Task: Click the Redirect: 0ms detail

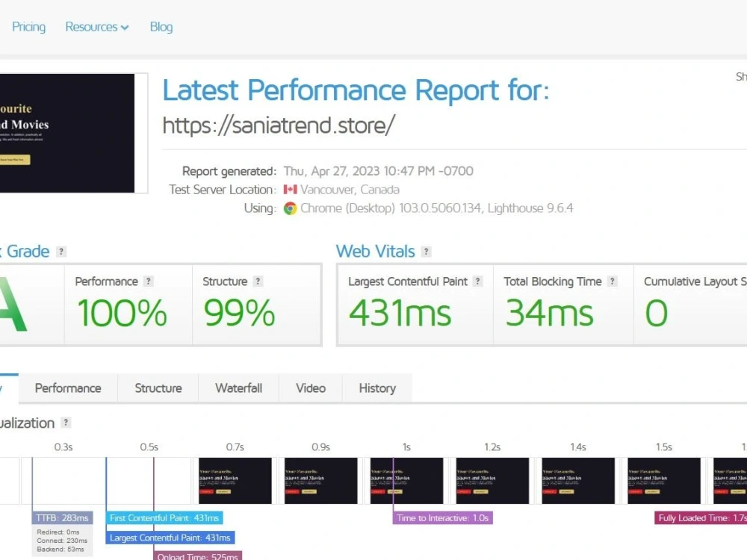Action: pyautogui.click(x=58, y=532)
